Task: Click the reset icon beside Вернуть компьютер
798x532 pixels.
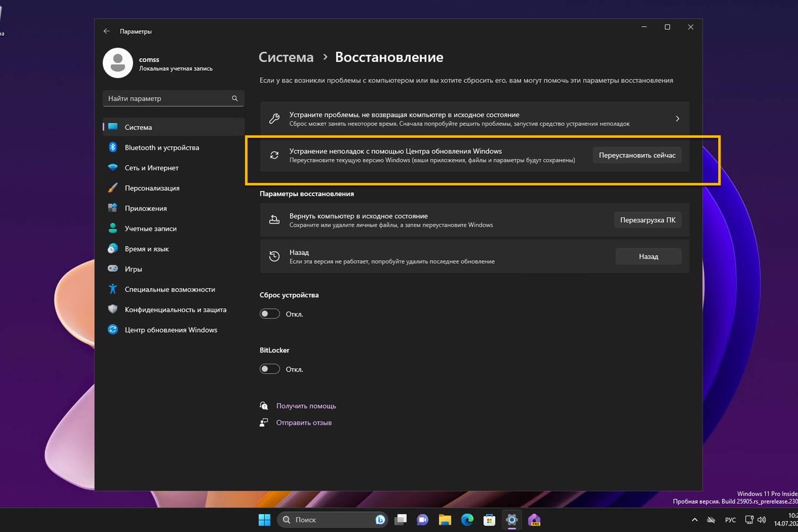Action: 275,220
